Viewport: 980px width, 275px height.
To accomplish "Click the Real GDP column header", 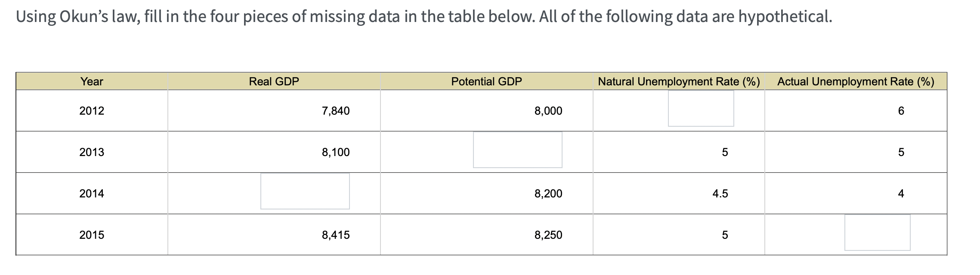I will pyautogui.click(x=274, y=81).
